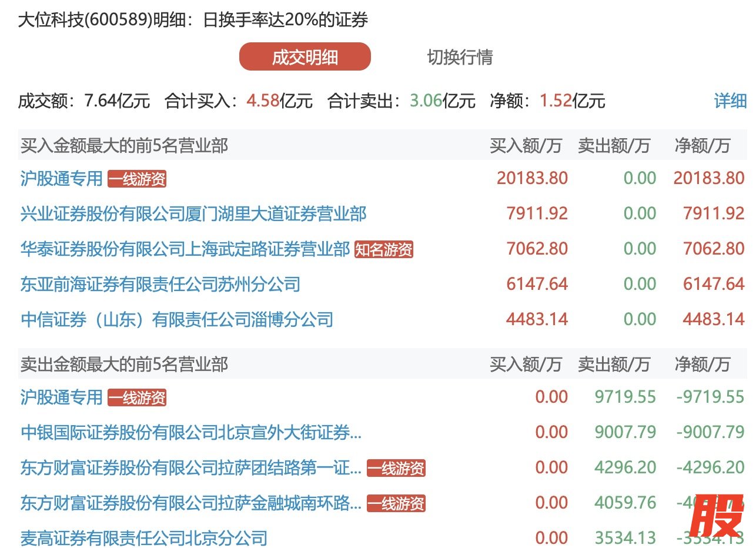The width and height of the screenshot is (756, 548).
Task: Click 一线游资 tag beside 拉萨金融城南环路 branch
Action: point(396,504)
